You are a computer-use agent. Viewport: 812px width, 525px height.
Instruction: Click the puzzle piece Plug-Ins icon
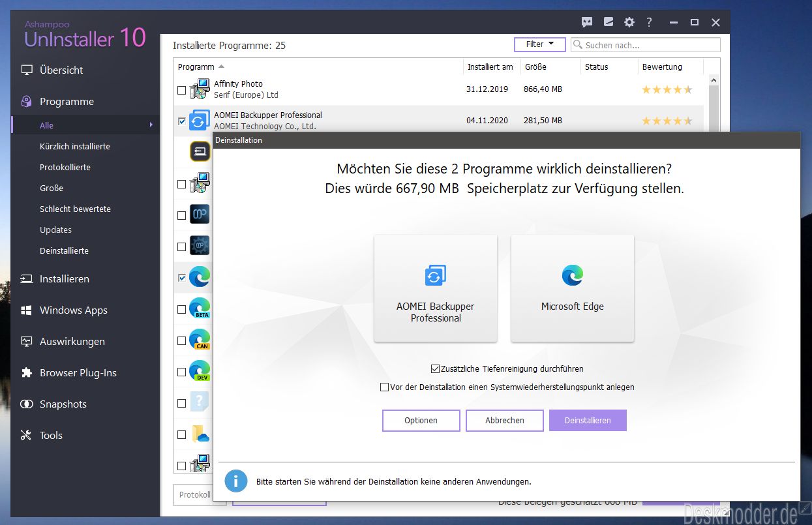(x=27, y=372)
